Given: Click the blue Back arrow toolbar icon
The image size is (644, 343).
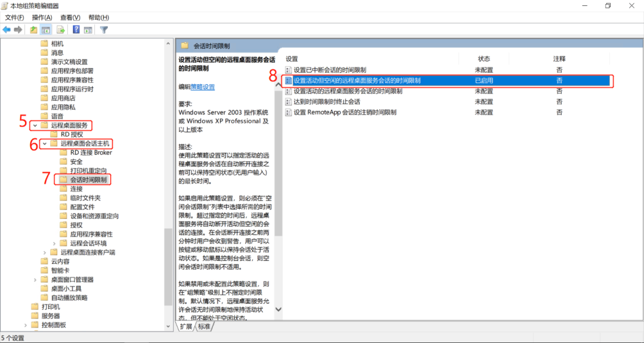Looking at the screenshot, I should pos(7,30).
